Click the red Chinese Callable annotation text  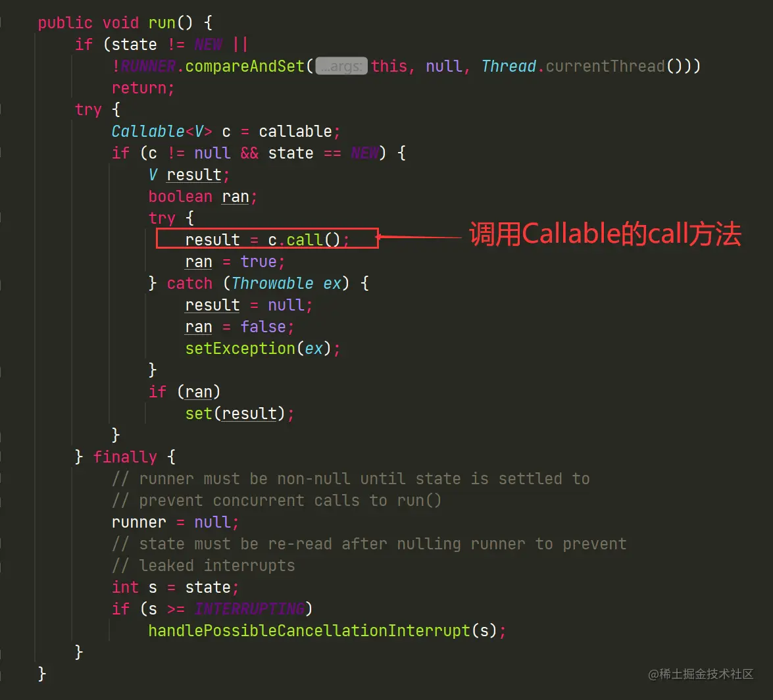(x=605, y=234)
